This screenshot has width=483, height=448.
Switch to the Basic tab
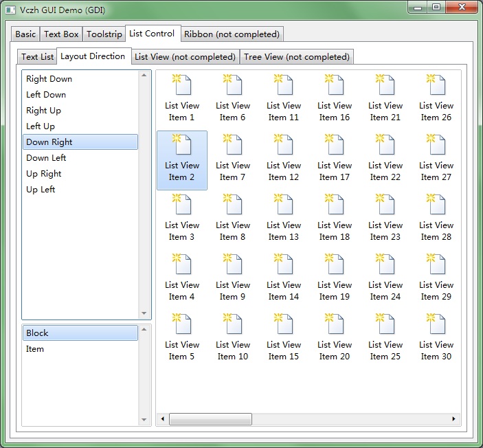pos(25,34)
